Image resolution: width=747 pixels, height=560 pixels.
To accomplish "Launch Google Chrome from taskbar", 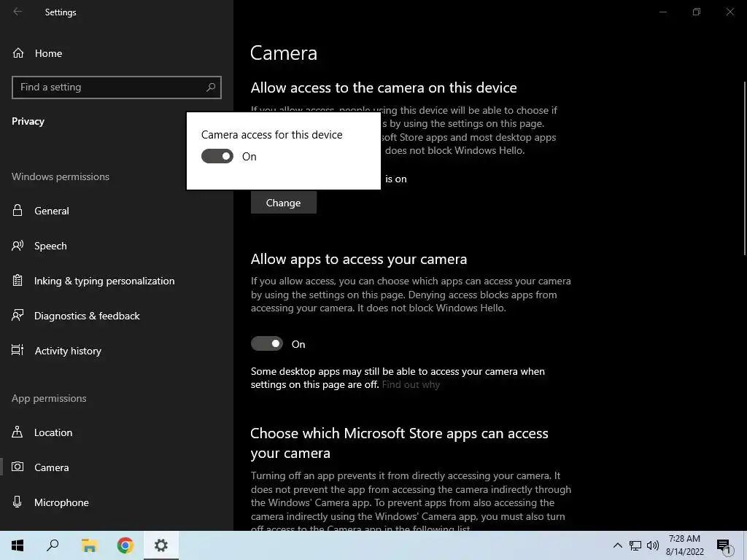I will 125,545.
